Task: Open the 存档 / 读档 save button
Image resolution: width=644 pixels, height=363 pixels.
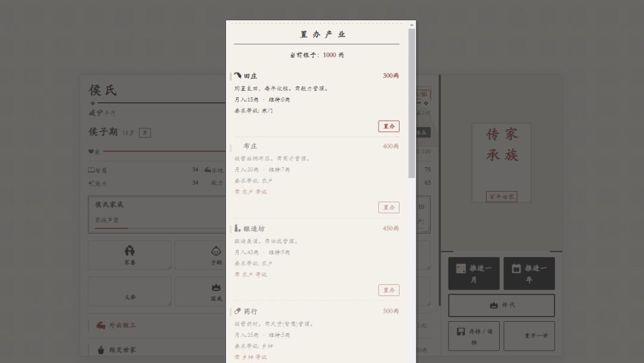Action: click(473, 336)
